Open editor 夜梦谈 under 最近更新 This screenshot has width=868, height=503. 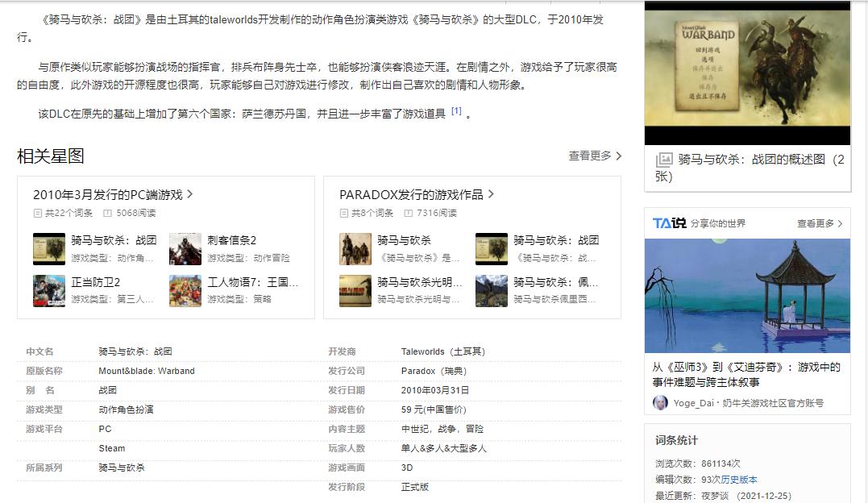coord(715,496)
